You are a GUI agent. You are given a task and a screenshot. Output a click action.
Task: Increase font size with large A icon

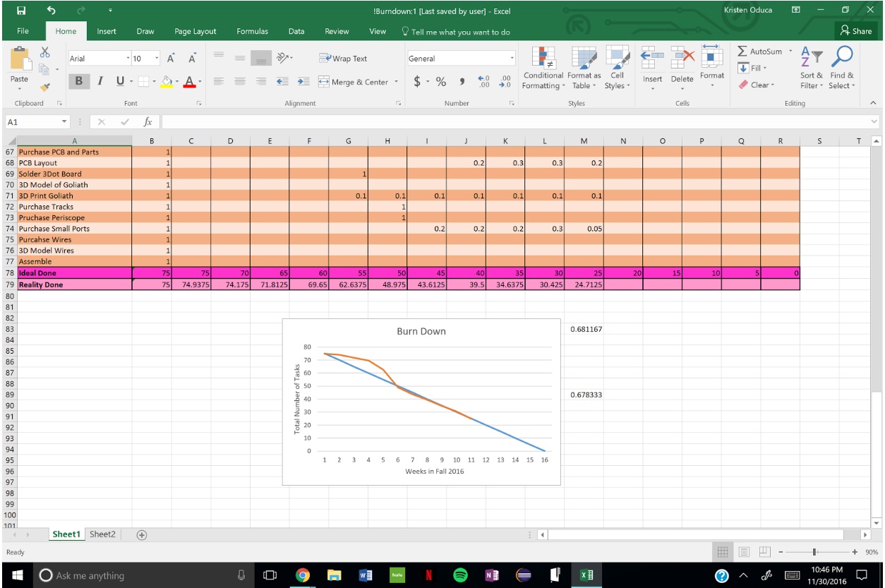coord(171,59)
